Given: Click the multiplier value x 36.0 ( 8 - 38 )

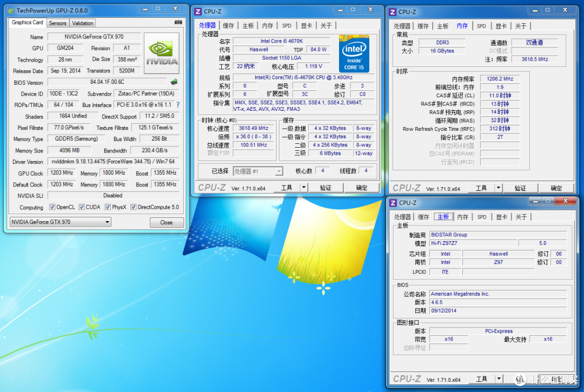Looking at the screenshot, I should pos(253,137).
